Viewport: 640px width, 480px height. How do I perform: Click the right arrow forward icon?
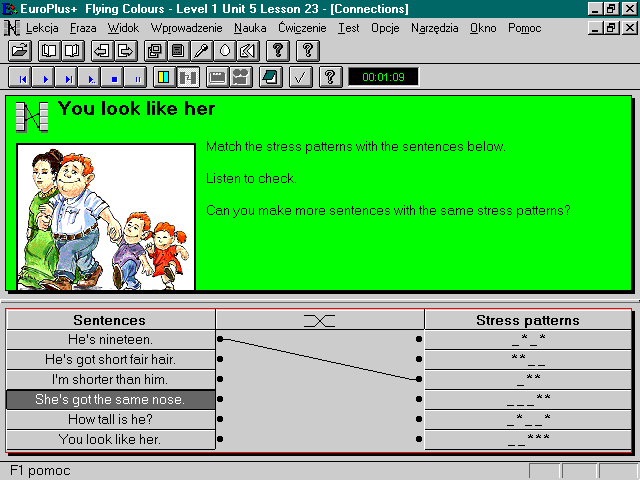[x=125, y=50]
